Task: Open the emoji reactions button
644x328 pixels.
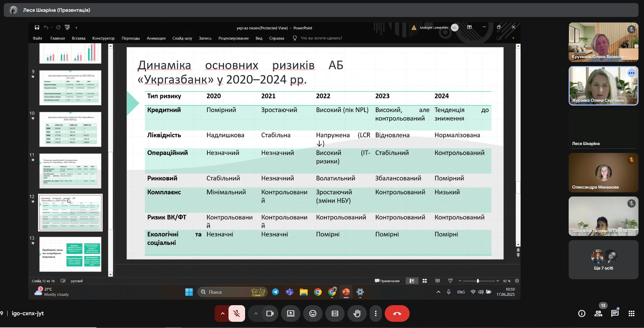Action: click(313, 313)
